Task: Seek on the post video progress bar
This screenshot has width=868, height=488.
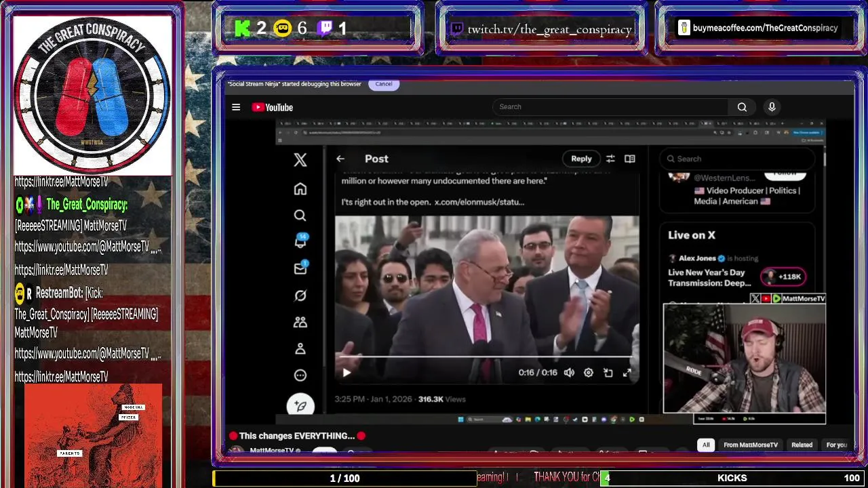Action: pyautogui.click(x=486, y=357)
